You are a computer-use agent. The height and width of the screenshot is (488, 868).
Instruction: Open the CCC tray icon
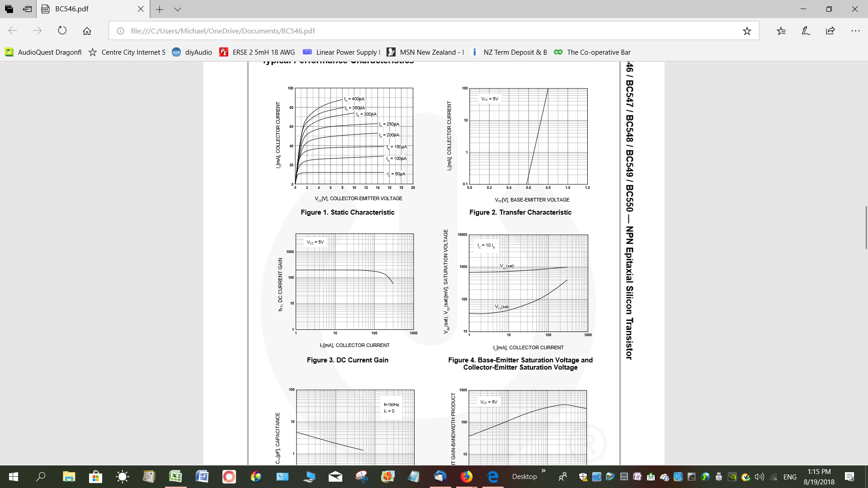coord(597,477)
